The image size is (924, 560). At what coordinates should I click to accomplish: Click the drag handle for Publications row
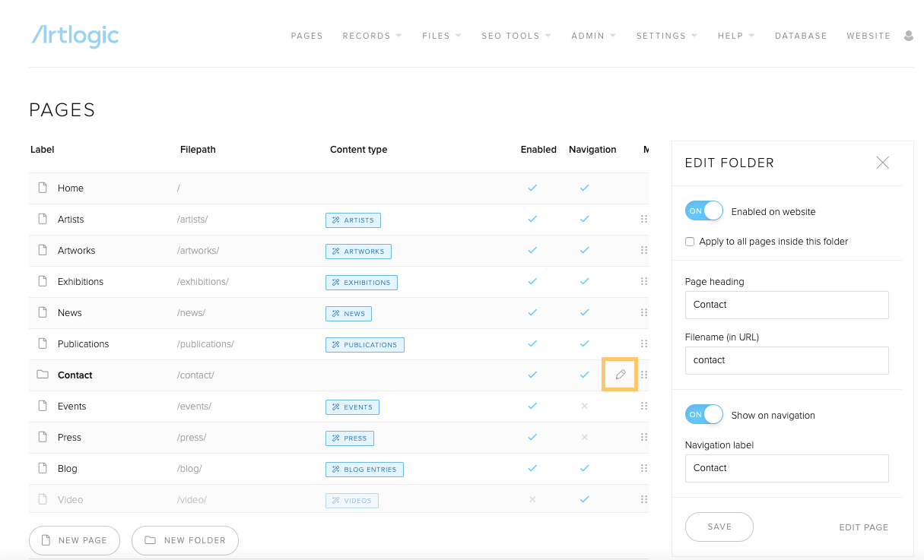(x=644, y=343)
